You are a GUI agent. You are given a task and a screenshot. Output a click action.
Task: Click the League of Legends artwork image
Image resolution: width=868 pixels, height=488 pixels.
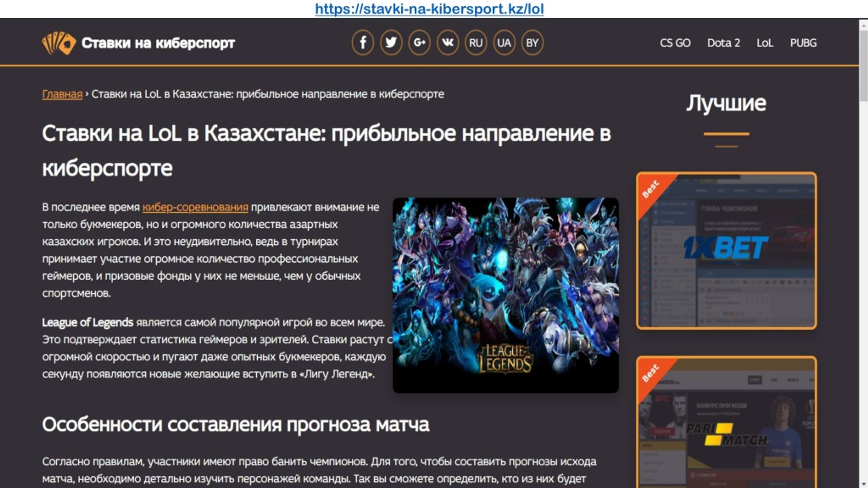(506, 295)
